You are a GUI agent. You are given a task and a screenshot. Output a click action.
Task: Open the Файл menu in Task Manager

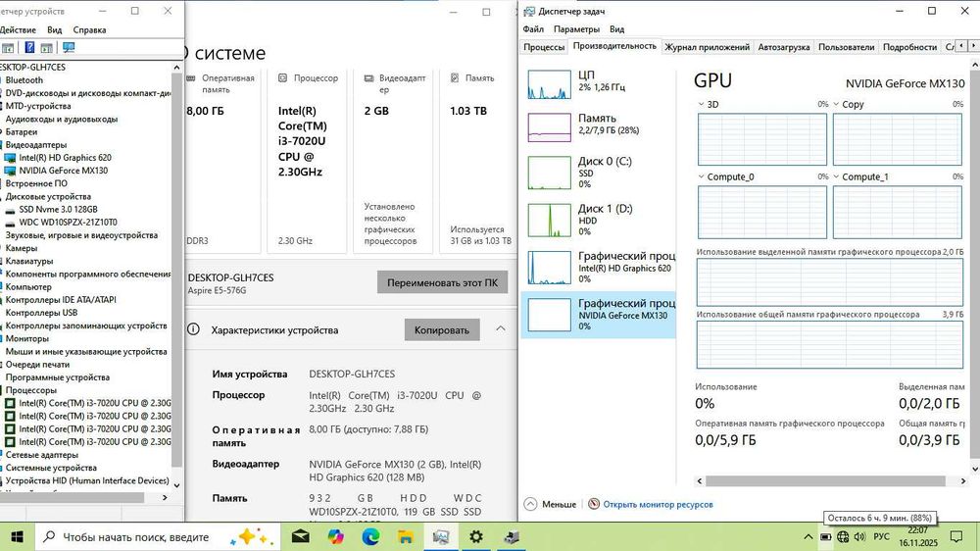pyautogui.click(x=533, y=28)
